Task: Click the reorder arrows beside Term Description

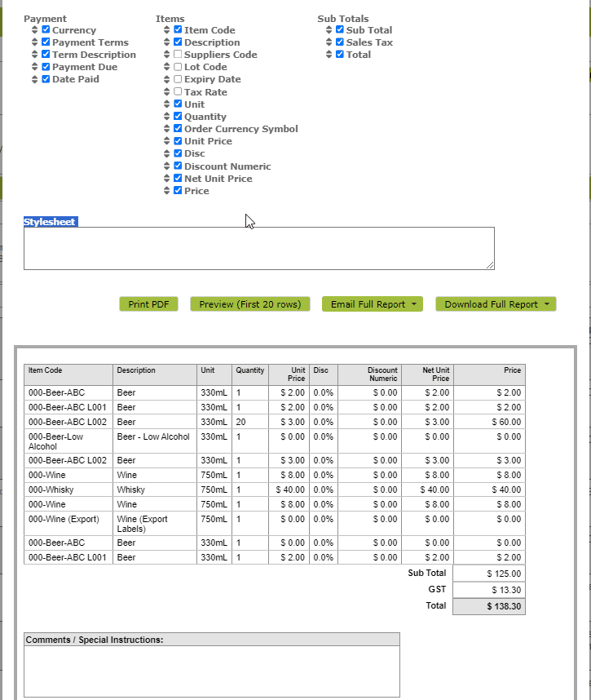Action: pyautogui.click(x=35, y=55)
